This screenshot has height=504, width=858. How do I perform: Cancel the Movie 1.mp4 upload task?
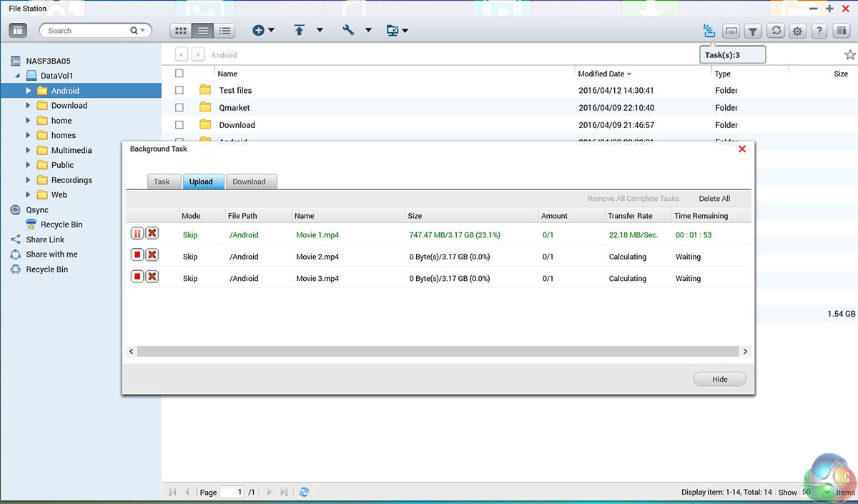click(x=152, y=234)
